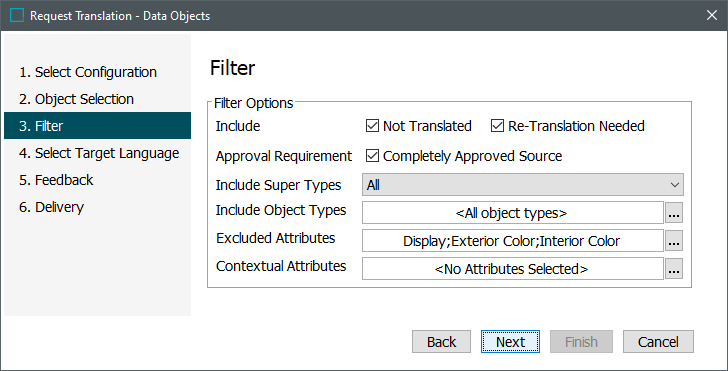
Task: Uncheck the Not Translated checkbox
Action: pos(372,126)
